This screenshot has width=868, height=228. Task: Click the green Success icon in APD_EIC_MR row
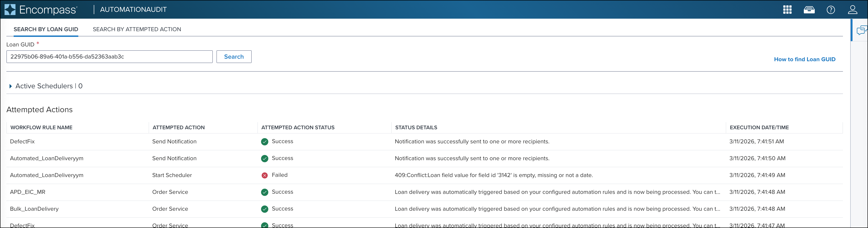tap(264, 192)
